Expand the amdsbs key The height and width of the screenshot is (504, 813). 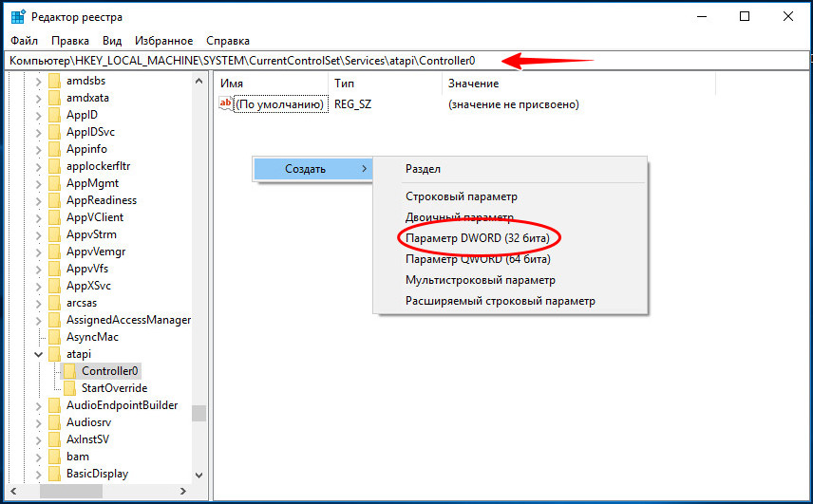pos(38,82)
